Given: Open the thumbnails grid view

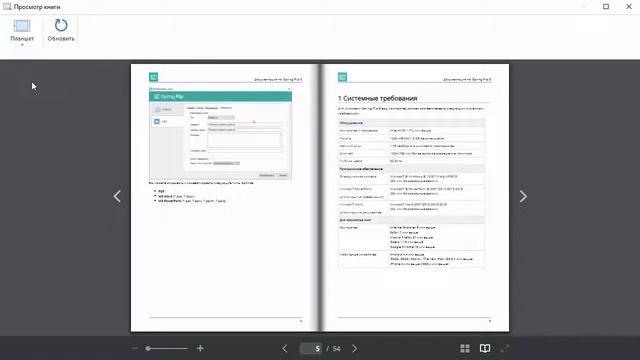Looking at the screenshot, I should tap(464, 348).
